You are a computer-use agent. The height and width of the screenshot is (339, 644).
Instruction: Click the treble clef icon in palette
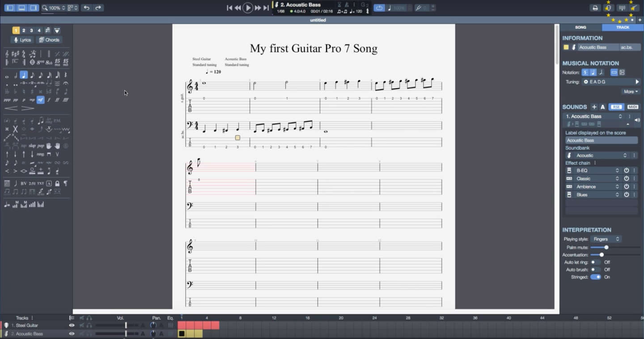coord(7,54)
